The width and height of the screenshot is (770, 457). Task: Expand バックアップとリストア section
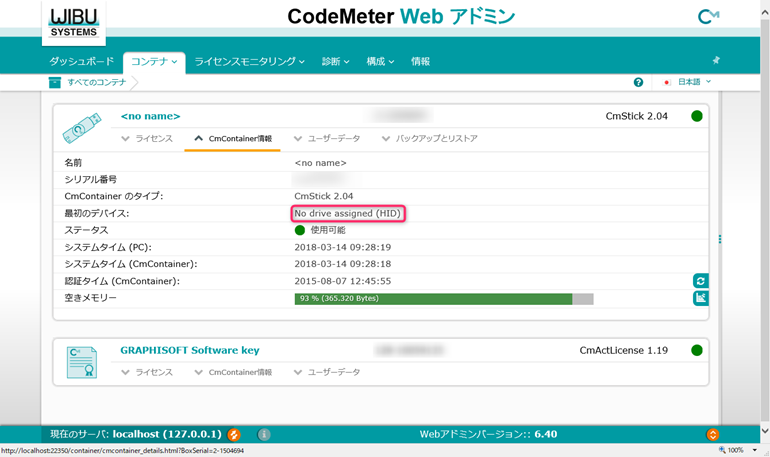(x=430, y=138)
